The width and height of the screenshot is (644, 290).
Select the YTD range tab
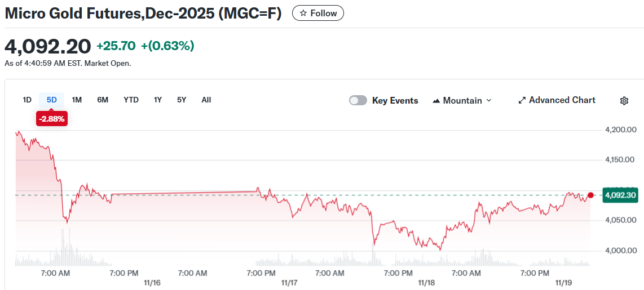pyautogui.click(x=131, y=100)
